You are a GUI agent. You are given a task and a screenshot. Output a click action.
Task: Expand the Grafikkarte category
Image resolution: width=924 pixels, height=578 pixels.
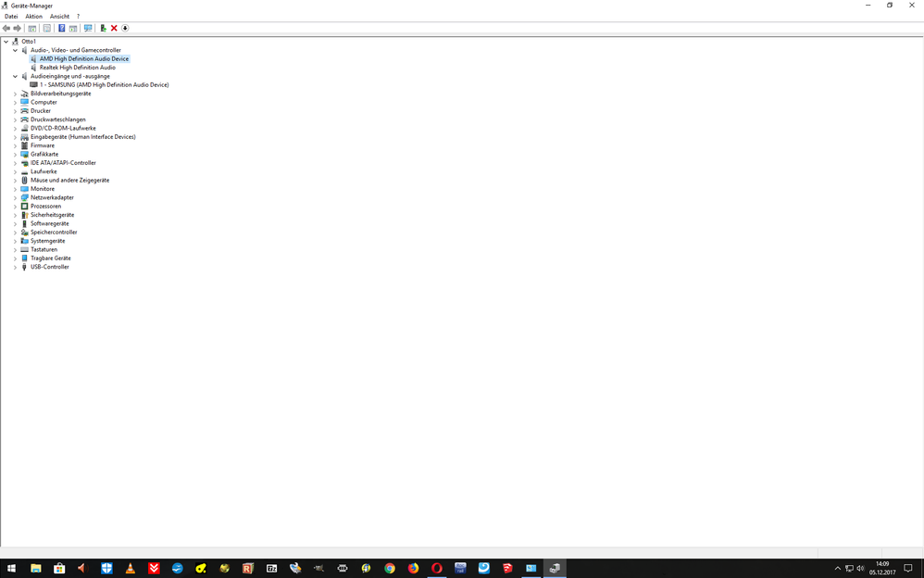pyautogui.click(x=15, y=155)
